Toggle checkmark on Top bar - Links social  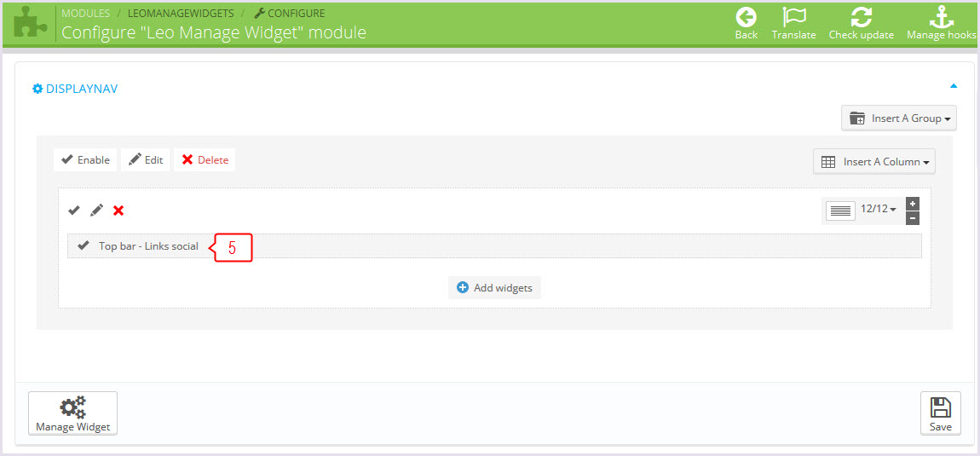(84, 245)
